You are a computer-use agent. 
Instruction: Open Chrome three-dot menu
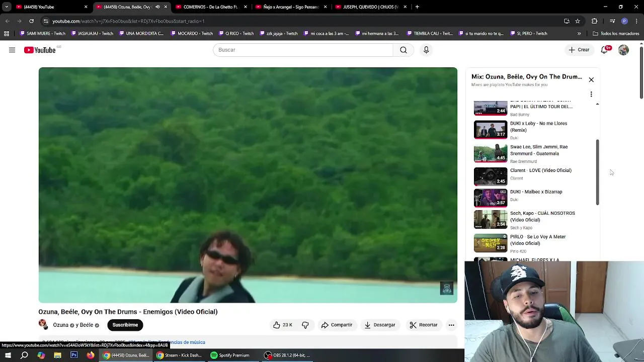636,21
